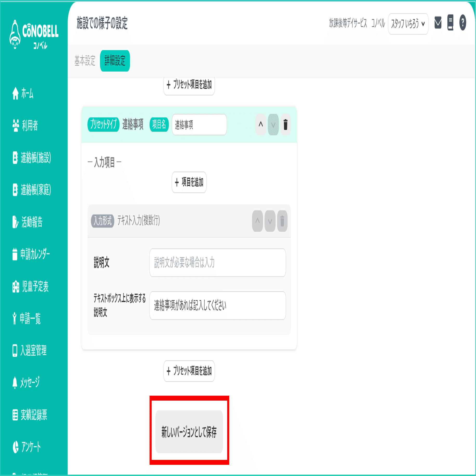Go to ホーム in the sidebar

[23, 93]
